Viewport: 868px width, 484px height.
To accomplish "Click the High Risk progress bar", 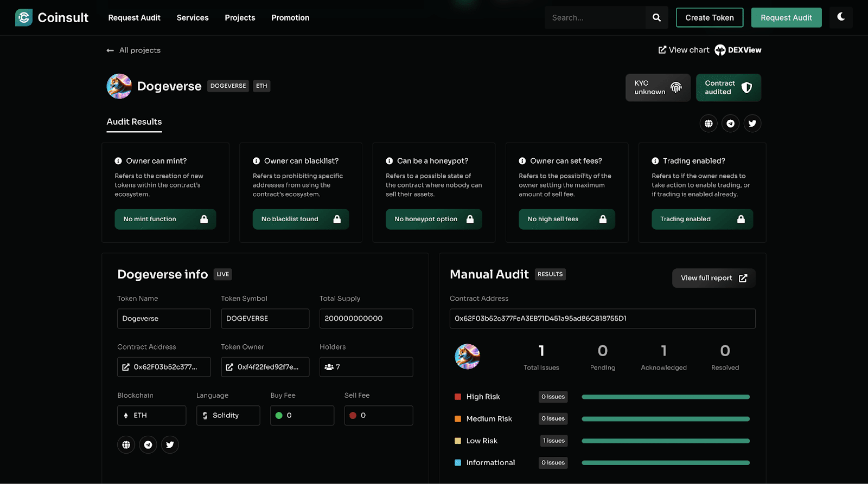I will [x=666, y=397].
